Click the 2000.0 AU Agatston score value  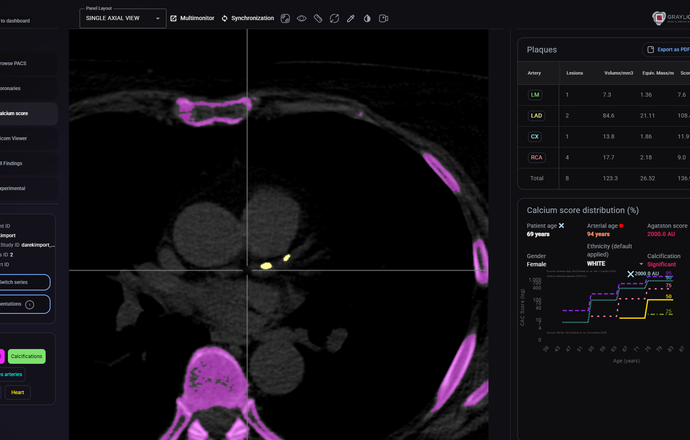(661, 234)
